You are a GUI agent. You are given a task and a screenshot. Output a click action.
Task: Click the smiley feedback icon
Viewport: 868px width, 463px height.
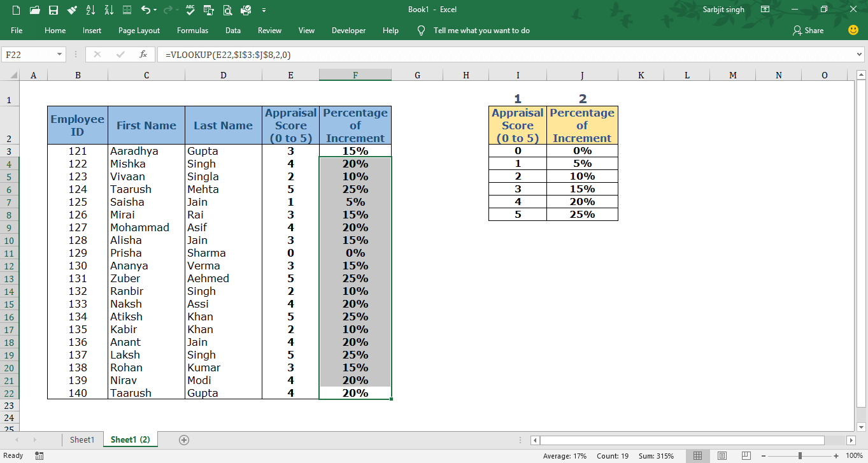[x=853, y=30]
